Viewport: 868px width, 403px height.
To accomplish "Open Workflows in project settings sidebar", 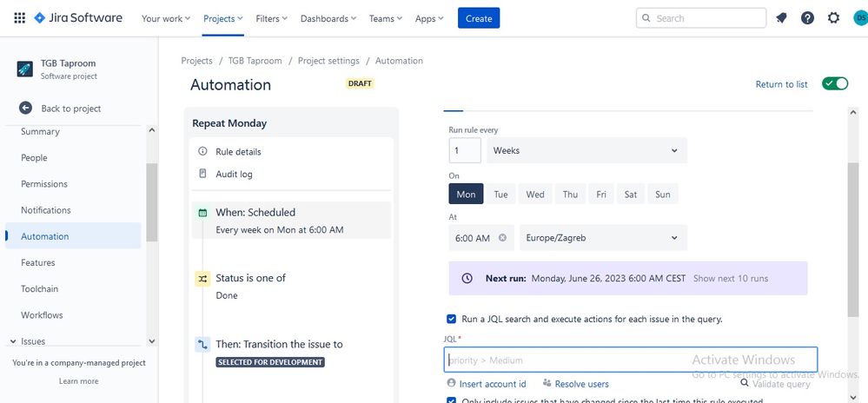I will [42, 315].
